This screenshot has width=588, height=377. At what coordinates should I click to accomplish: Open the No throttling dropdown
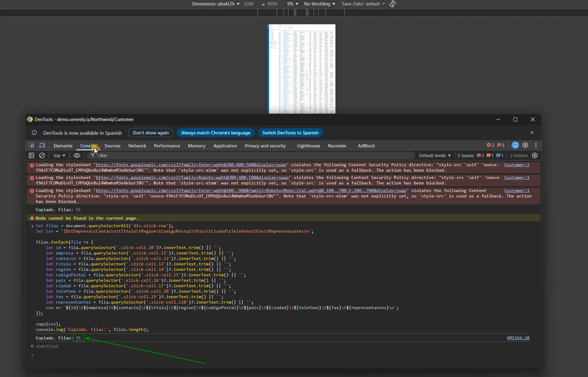(319, 4)
